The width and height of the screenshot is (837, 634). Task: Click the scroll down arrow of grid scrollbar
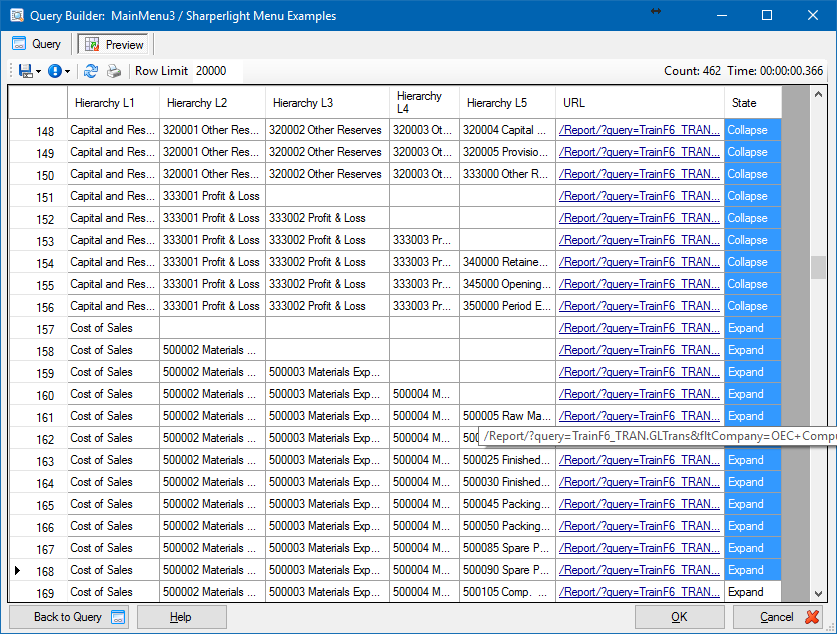[818, 594]
